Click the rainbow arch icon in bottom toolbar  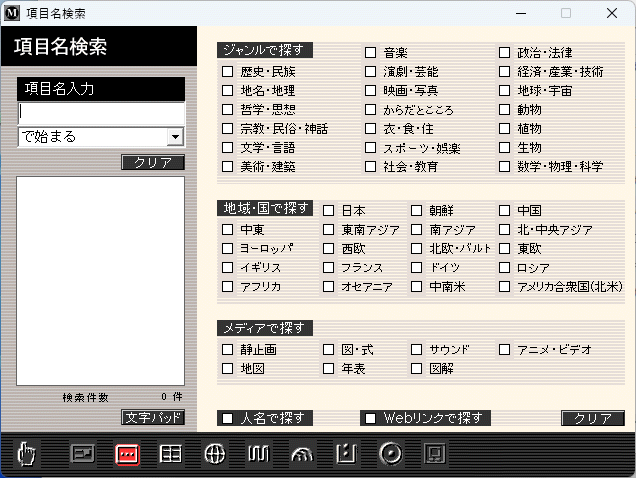pyautogui.click(x=301, y=454)
